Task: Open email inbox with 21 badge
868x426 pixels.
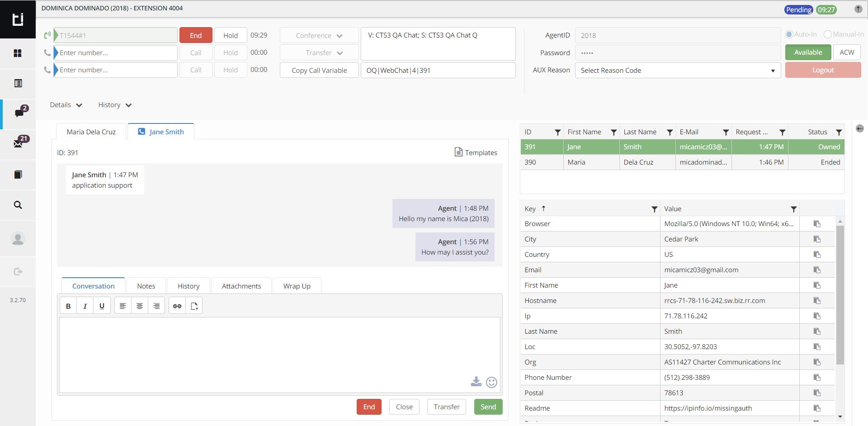Action: [x=18, y=143]
